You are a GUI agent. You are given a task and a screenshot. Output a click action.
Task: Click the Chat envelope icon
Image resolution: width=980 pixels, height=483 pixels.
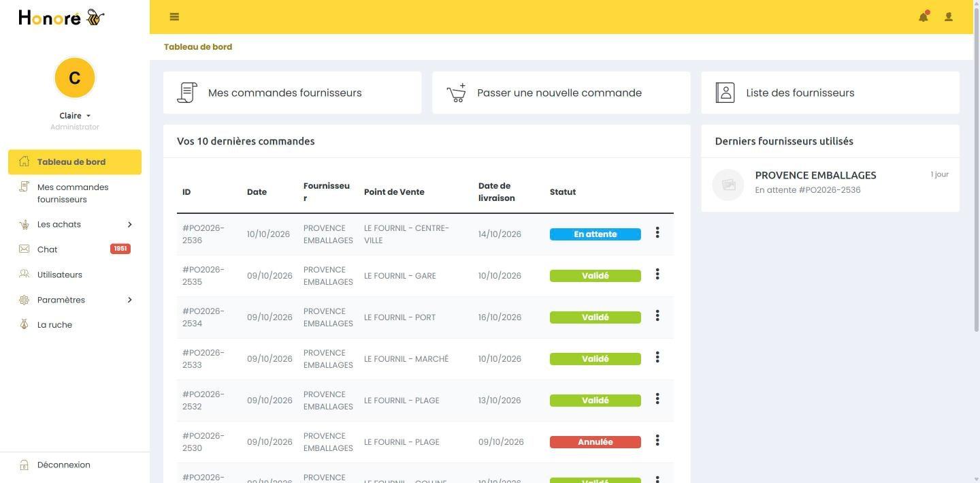pyautogui.click(x=24, y=249)
